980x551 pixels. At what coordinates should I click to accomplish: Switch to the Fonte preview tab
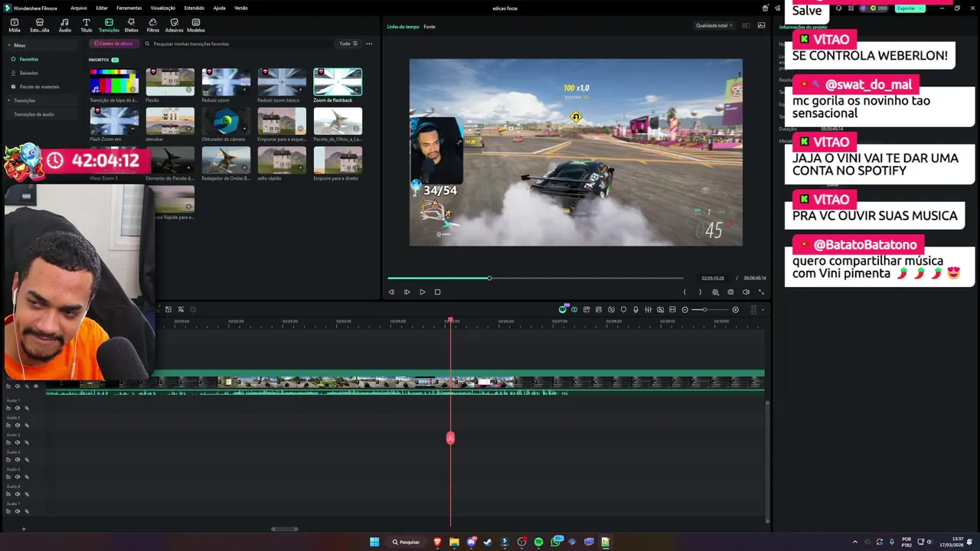pyautogui.click(x=430, y=27)
